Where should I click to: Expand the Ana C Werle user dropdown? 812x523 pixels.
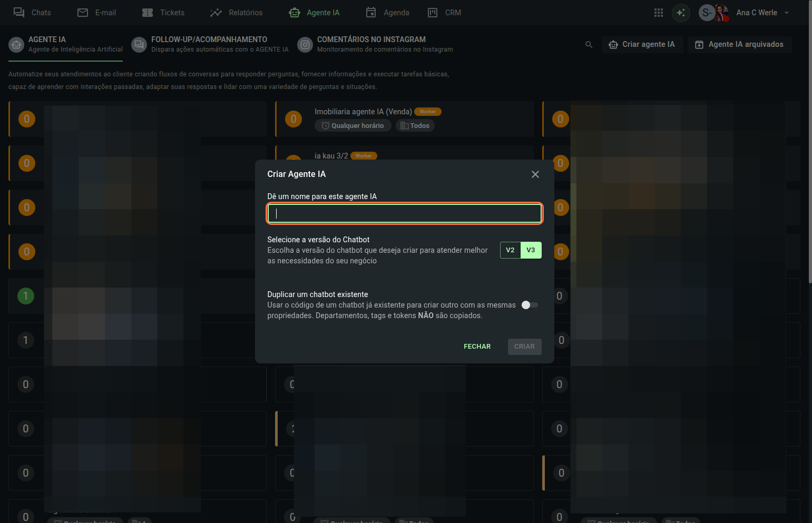[787, 13]
